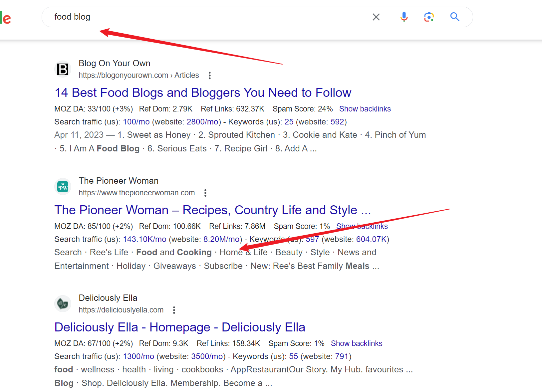Start voice search with the microphone icon
542x392 pixels.
404,17
